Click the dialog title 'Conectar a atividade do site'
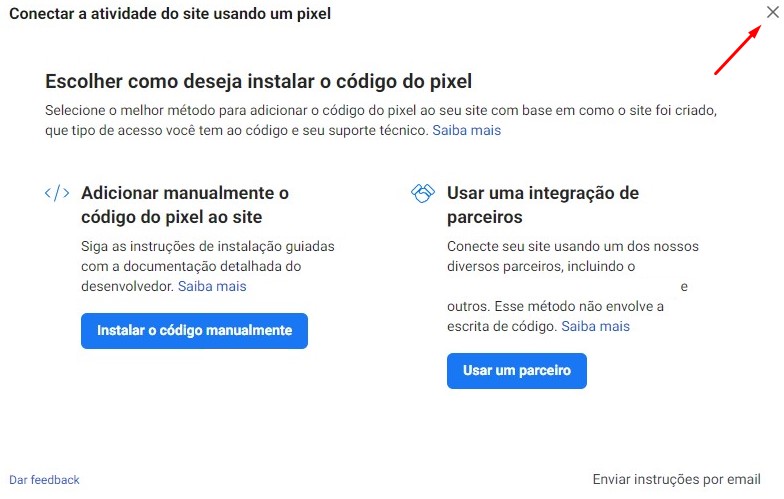This screenshot has height=499, width=784. pos(170,14)
